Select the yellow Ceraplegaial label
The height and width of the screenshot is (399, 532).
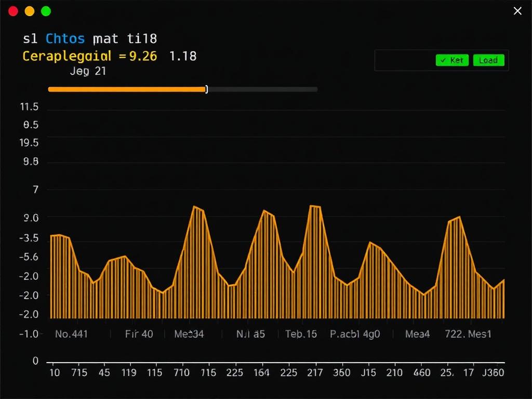pyautogui.click(x=67, y=56)
